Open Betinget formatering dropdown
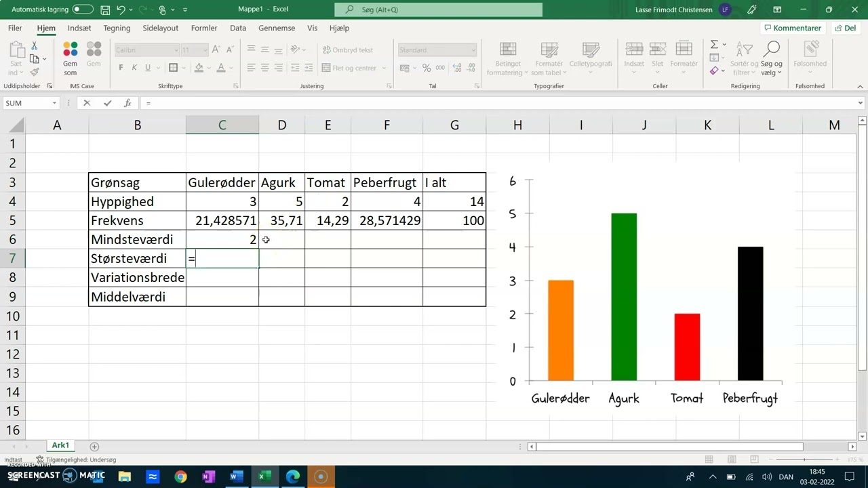This screenshot has width=868, height=488. click(507, 58)
